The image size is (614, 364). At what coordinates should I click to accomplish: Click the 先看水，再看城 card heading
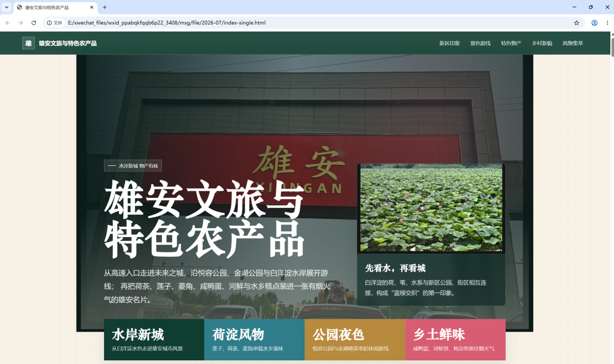coord(395,268)
